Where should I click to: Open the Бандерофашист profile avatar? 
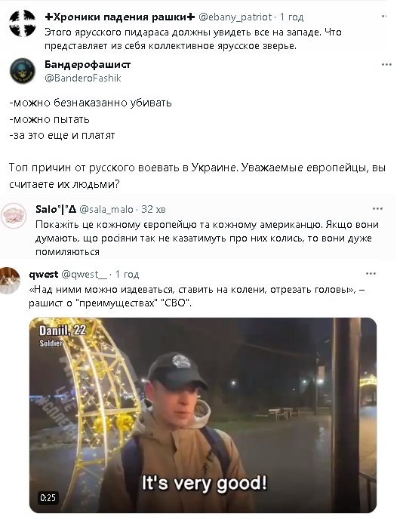22,71
